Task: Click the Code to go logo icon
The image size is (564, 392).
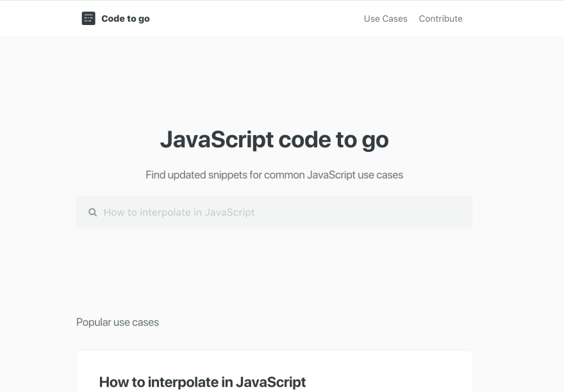Action: click(88, 19)
